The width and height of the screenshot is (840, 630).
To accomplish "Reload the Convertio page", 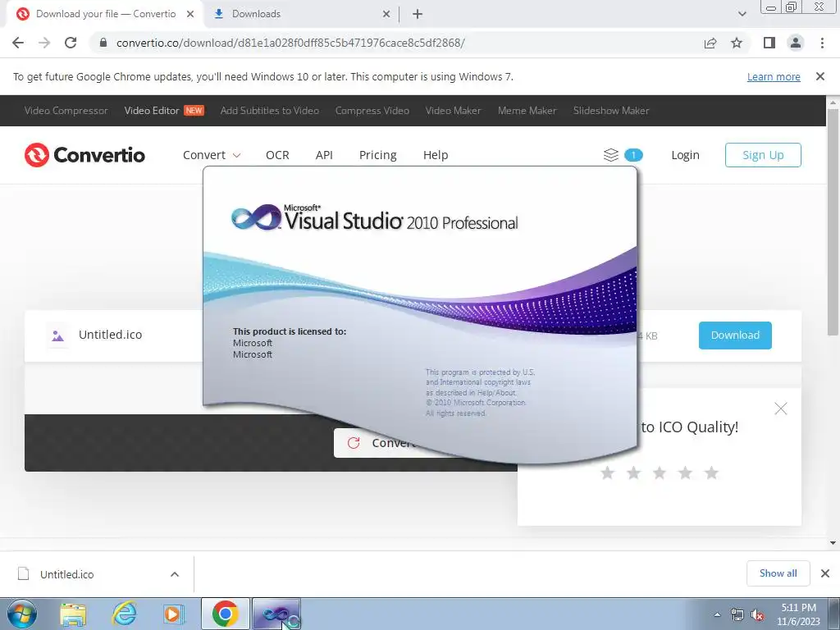I will point(71,43).
